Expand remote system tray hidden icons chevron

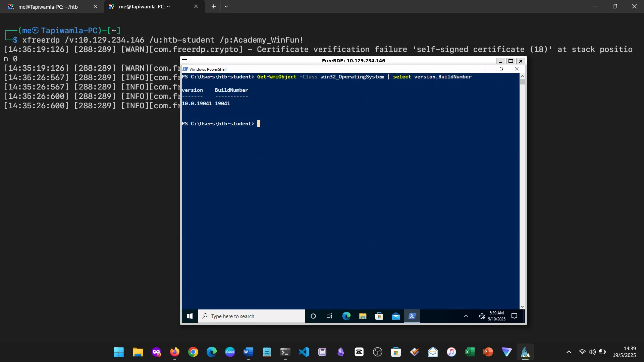click(x=466, y=316)
